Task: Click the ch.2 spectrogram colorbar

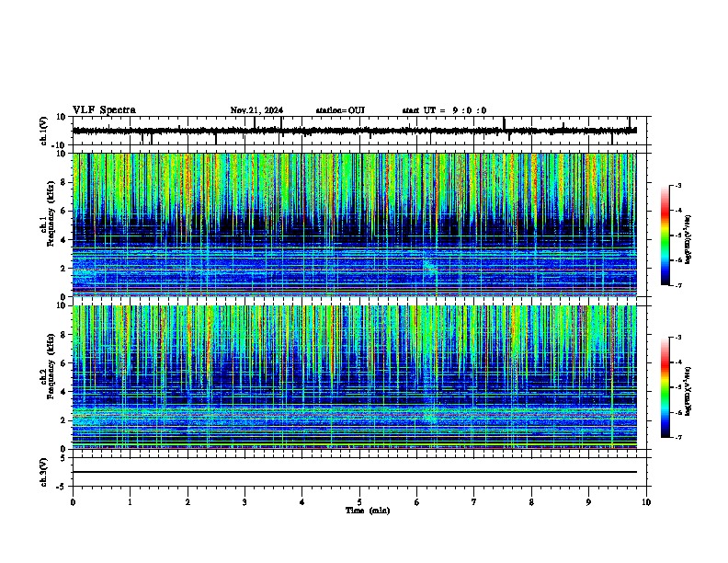Action: [x=665, y=387]
